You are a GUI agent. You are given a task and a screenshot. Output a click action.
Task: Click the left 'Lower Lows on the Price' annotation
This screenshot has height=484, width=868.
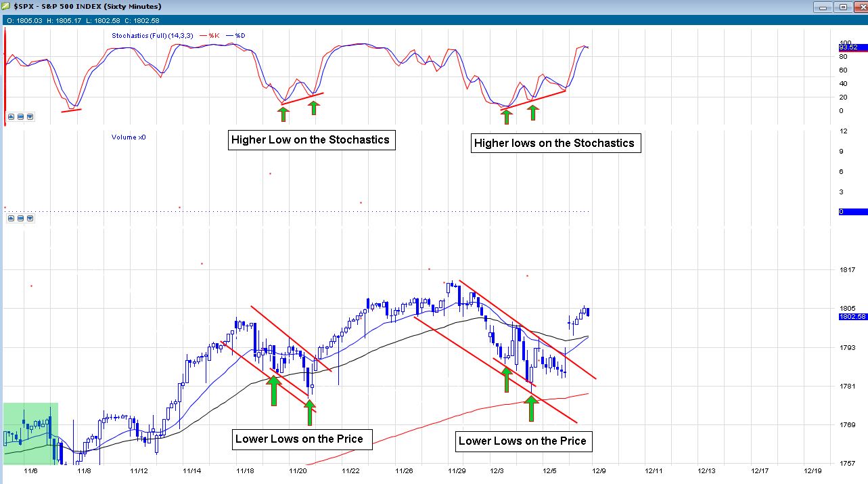[x=299, y=439]
